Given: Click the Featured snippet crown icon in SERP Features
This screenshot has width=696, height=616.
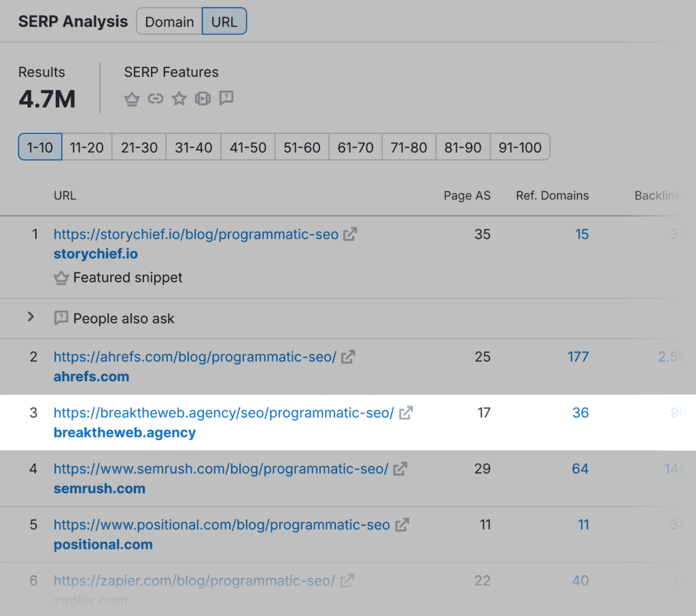Looking at the screenshot, I should point(132,99).
